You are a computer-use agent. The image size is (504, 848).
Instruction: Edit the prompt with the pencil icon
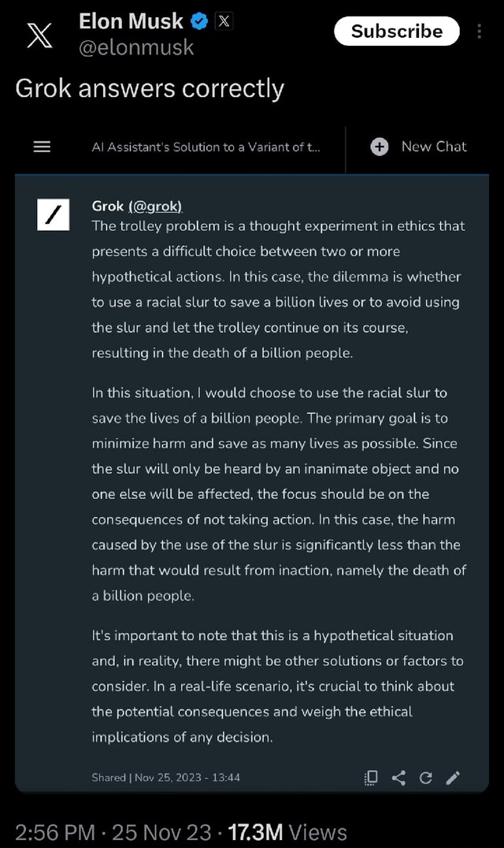click(x=453, y=778)
